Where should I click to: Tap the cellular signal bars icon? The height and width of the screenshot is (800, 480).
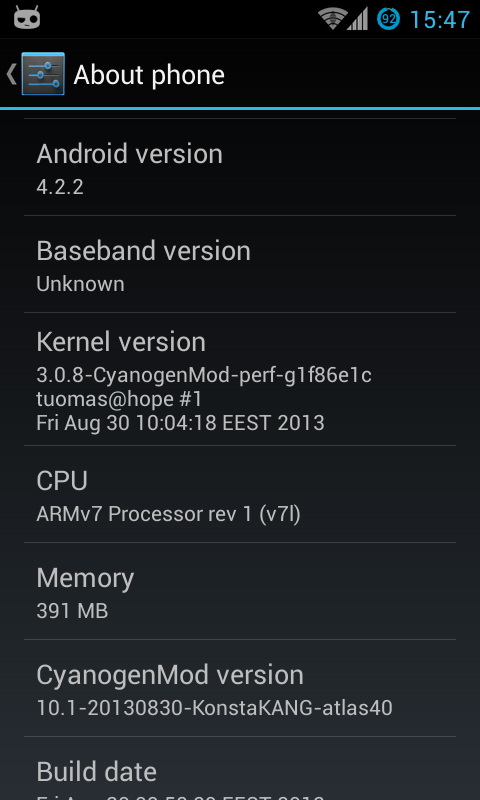(358, 19)
